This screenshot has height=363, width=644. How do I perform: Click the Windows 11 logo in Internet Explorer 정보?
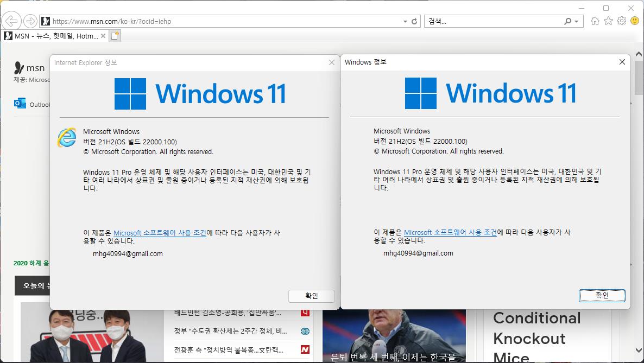point(200,94)
